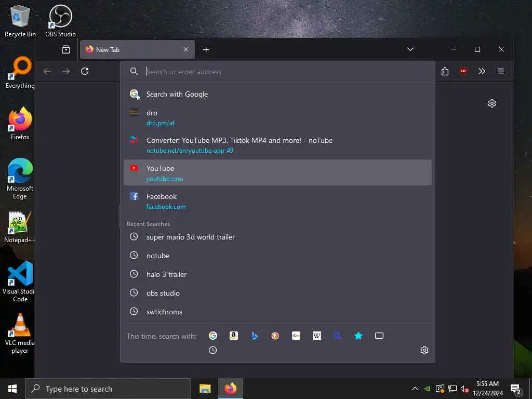Open the Windows Start menu
This screenshot has width=532, height=399.
click(12, 389)
